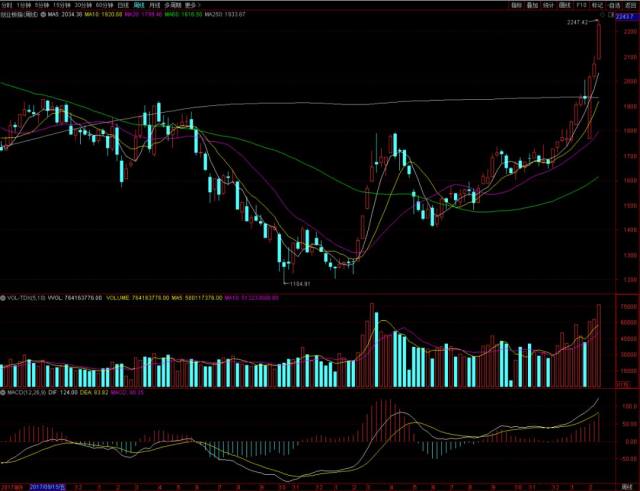Switch chart to 15分钟 period
This screenshot has height=491, width=640.
pyautogui.click(x=72, y=5)
